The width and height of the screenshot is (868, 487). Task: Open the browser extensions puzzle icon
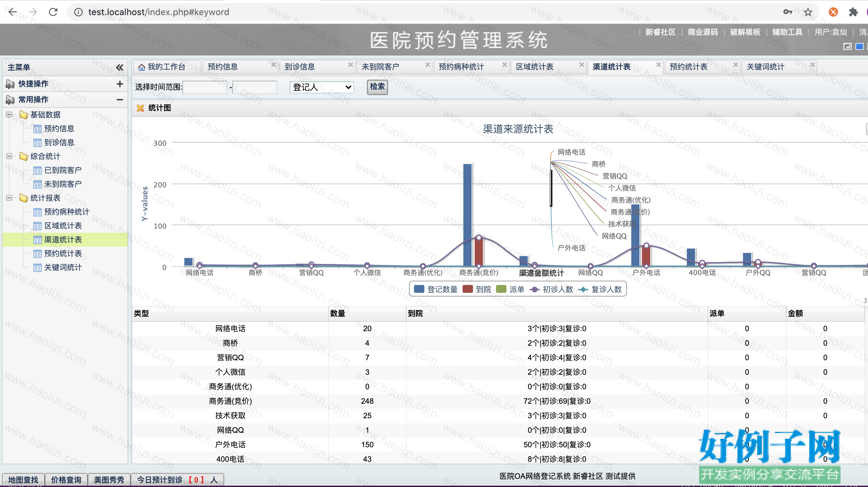[x=853, y=12]
